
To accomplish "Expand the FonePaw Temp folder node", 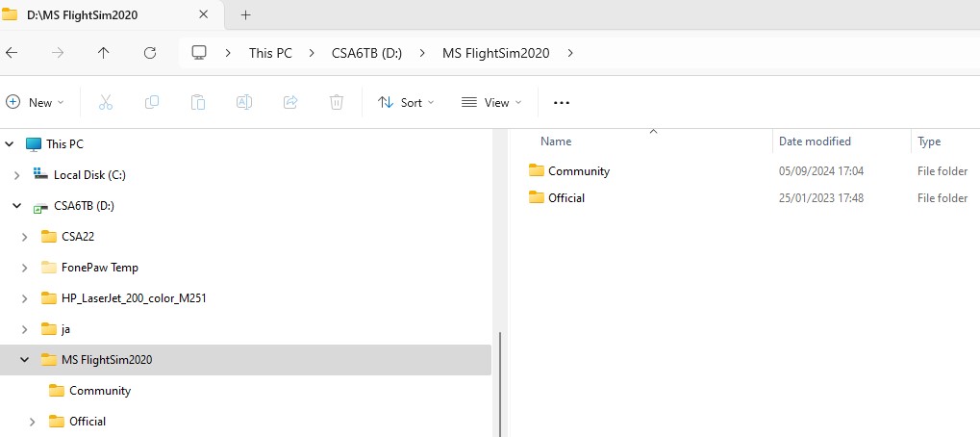I will point(24,268).
